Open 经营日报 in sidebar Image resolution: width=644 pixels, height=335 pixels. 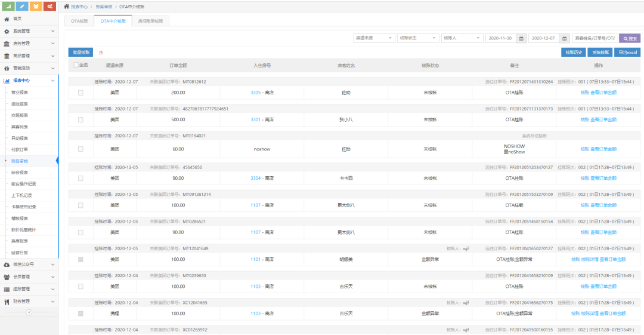tap(19, 253)
